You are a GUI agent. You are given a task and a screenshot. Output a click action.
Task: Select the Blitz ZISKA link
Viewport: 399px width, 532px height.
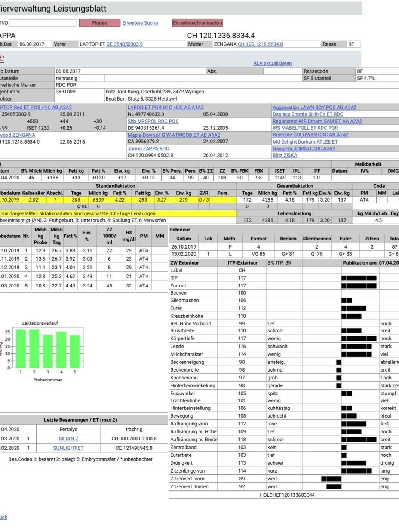pyautogui.click(x=285, y=156)
